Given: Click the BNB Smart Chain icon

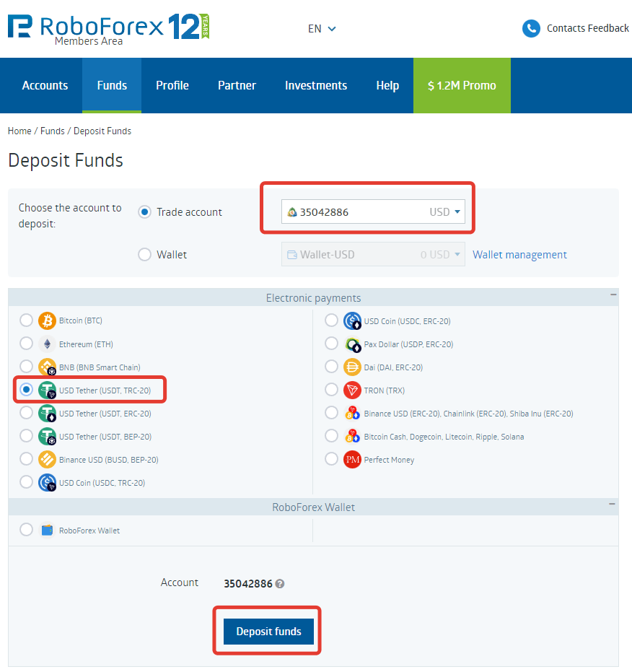Looking at the screenshot, I should [47, 367].
